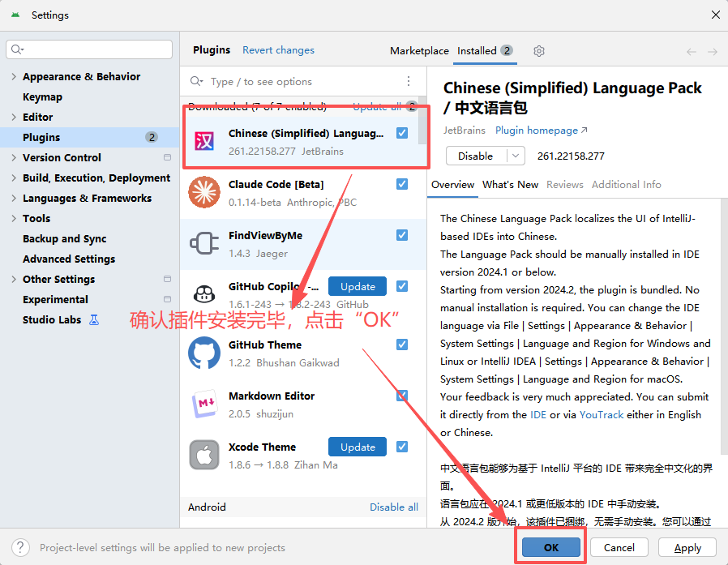
Task: Open the Overview tab
Action: pos(452,184)
